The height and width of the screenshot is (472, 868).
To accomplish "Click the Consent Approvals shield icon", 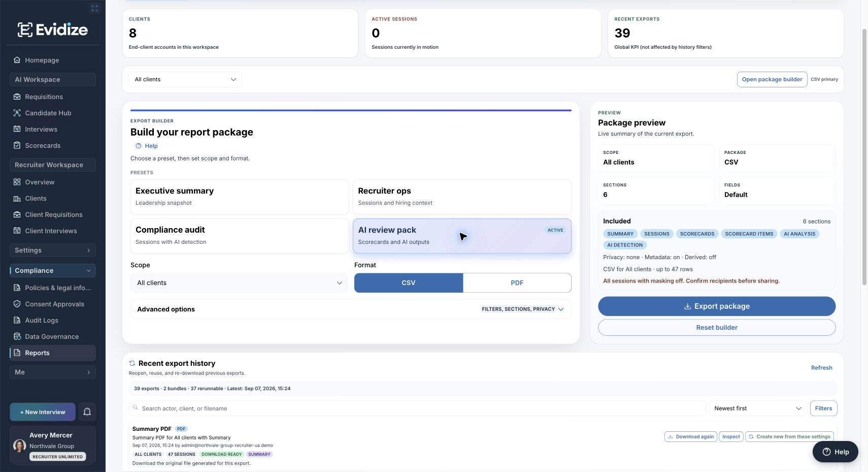I will tap(17, 304).
